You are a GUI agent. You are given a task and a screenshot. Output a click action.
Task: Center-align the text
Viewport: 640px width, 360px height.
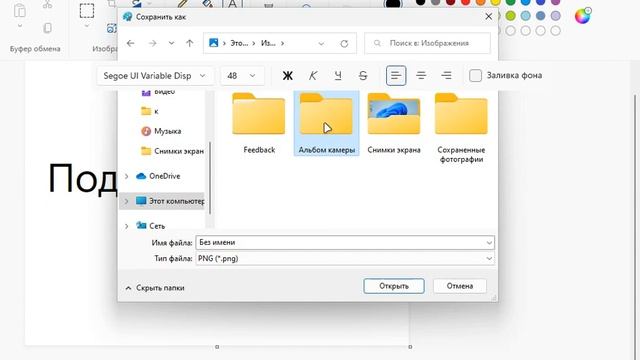click(x=421, y=76)
